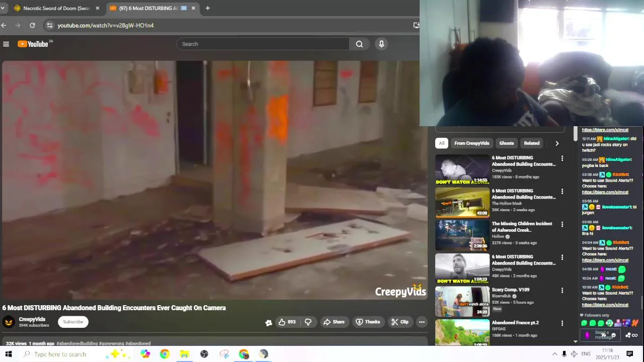Screen dimensions: 644x362
Task: Filter by From CreepyVids chip
Action: [471, 143]
